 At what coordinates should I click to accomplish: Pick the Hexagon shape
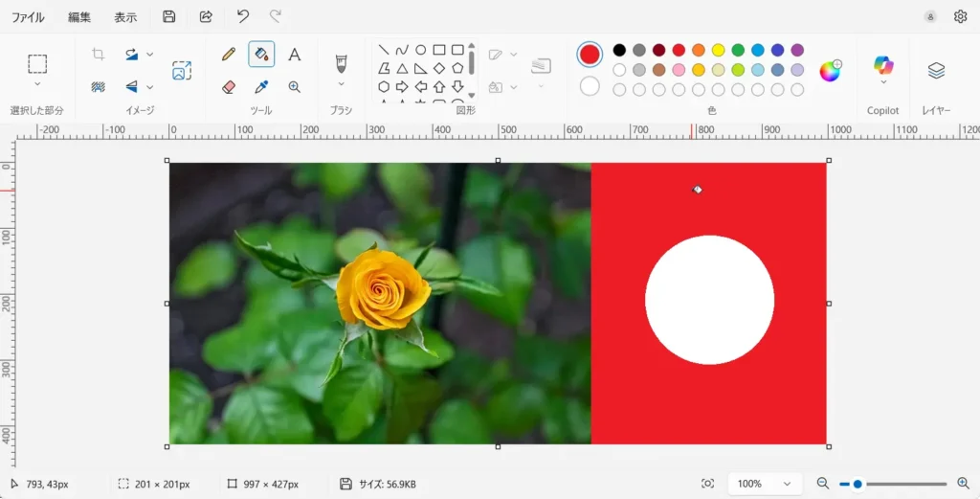(384, 86)
